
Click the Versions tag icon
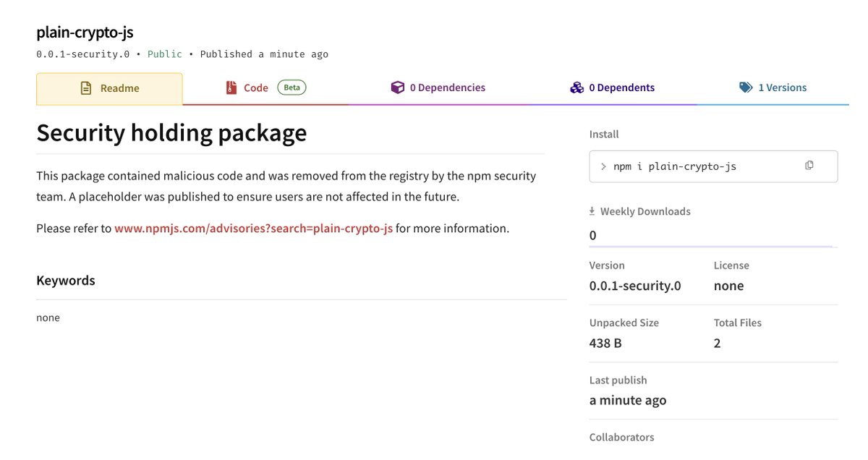point(746,88)
